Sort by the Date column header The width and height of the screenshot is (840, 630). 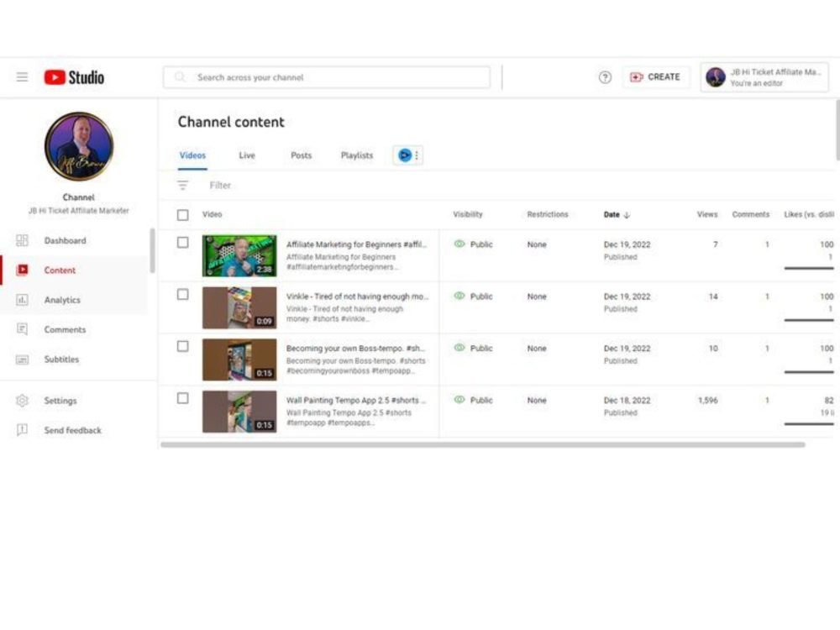point(617,215)
